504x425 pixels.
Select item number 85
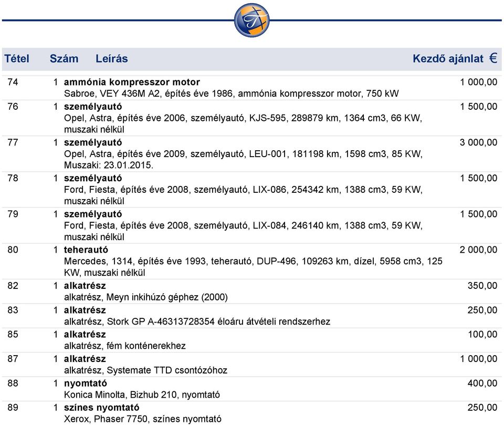(x=13, y=334)
